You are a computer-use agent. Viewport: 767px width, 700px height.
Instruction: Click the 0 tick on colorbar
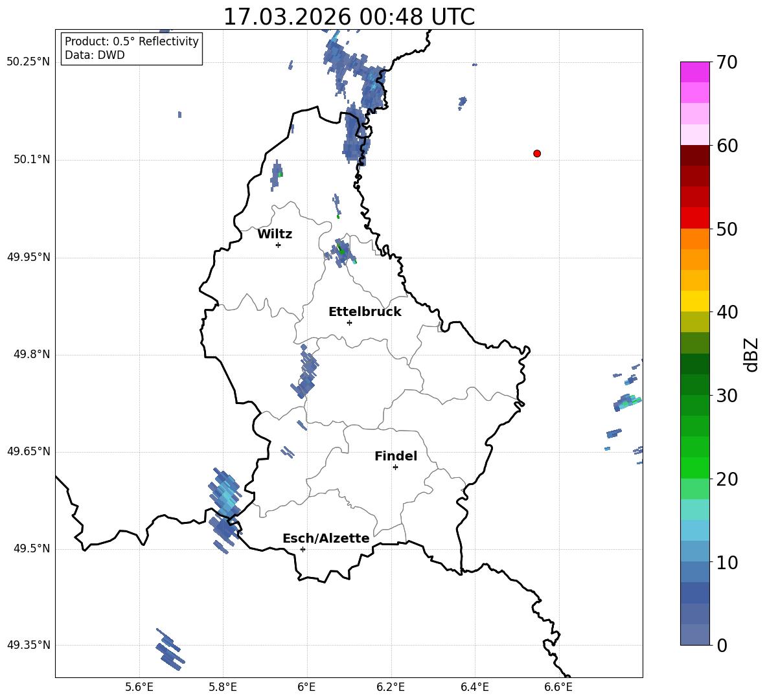coord(722,645)
